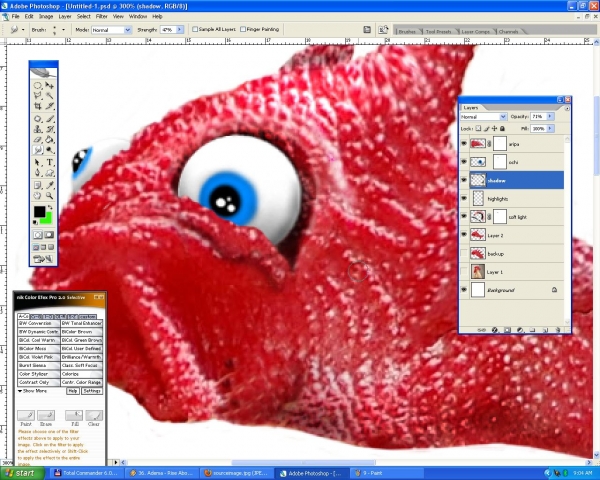The image size is (600, 480).
Task: Hide the highlights layer
Action: point(464,198)
